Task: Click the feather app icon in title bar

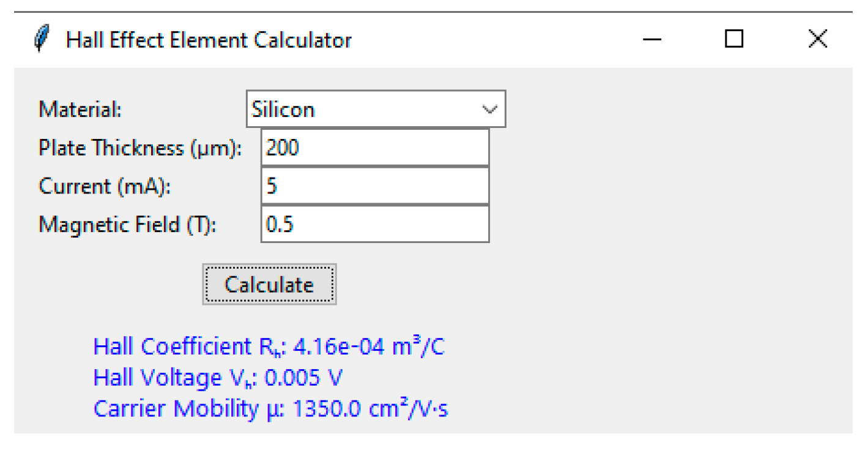Action: (42, 39)
